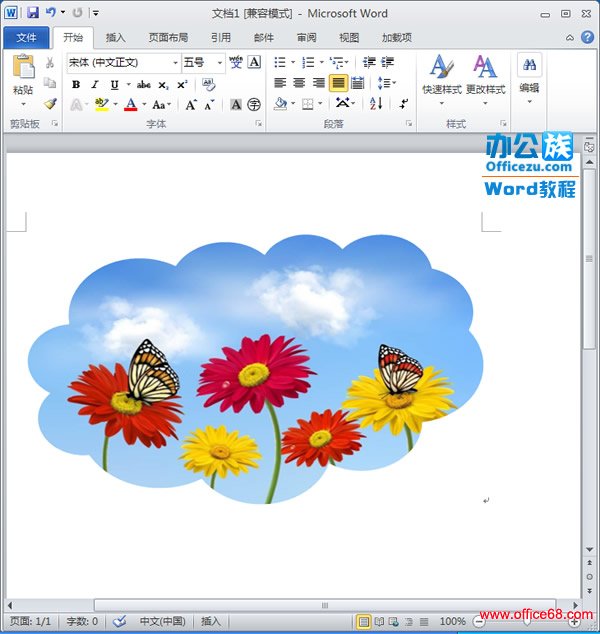600x634 pixels.
Task: Switch to the View tab
Action: pyautogui.click(x=349, y=38)
